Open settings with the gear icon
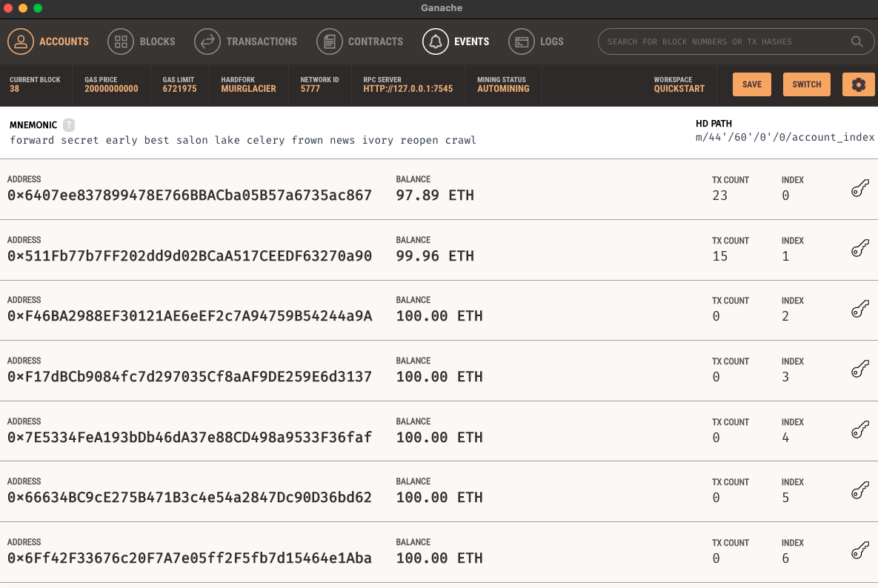This screenshot has width=878, height=588. pos(859,84)
